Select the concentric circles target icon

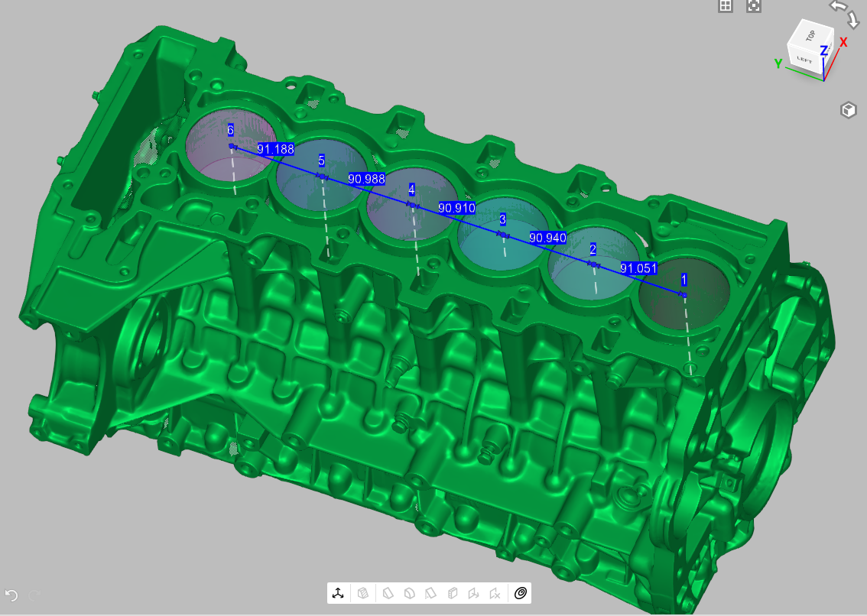521,593
